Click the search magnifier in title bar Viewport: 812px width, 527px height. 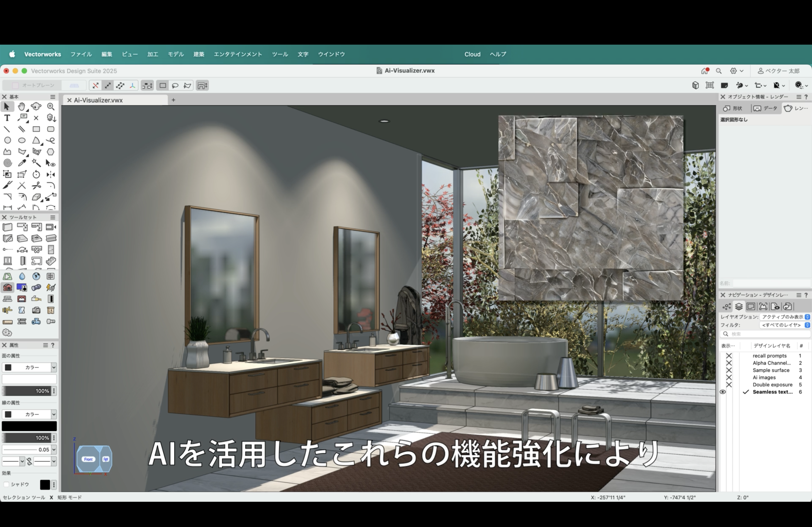click(x=719, y=71)
